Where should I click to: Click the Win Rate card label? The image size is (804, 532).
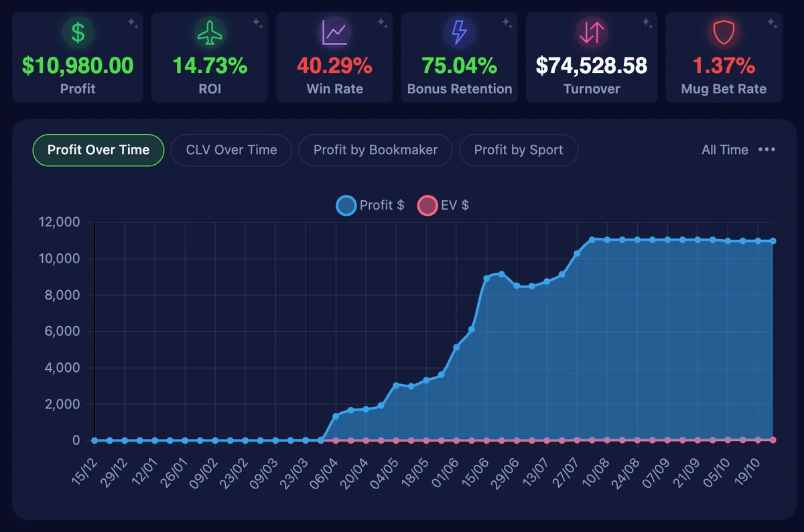point(334,89)
